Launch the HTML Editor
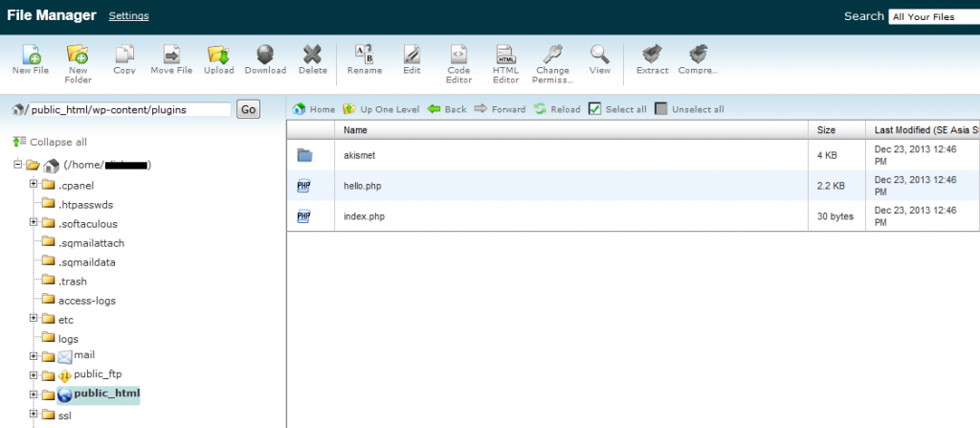This screenshot has width=980, height=428. pyautogui.click(x=505, y=64)
